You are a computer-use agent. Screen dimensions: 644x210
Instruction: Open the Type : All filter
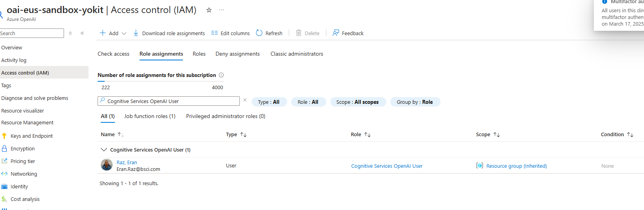269,102
